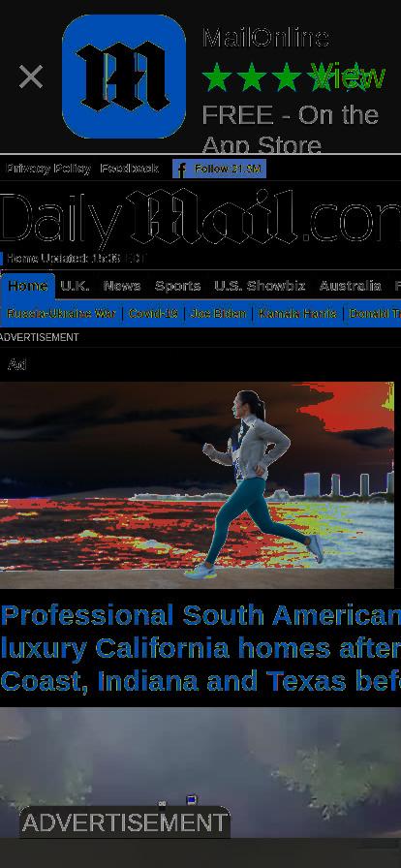This screenshot has width=401, height=868.
Task: Click the Home Updated timestamp text
Action: point(77,259)
